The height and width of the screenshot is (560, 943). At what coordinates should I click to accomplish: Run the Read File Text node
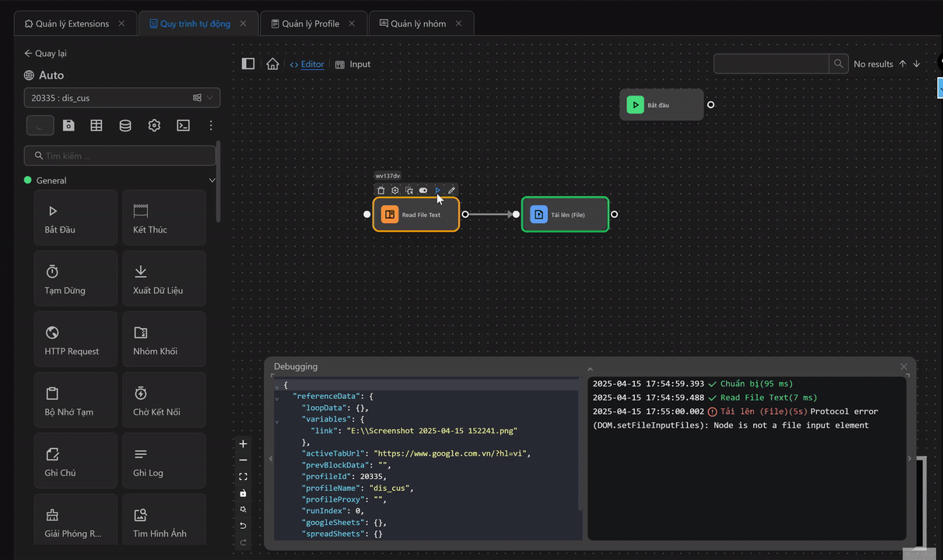[437, 191]
